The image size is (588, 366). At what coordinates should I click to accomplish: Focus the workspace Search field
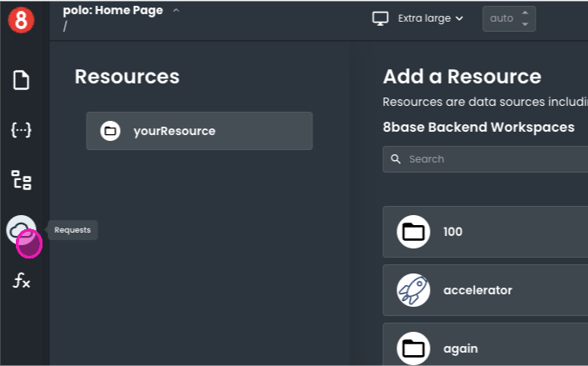click(491, 159)
